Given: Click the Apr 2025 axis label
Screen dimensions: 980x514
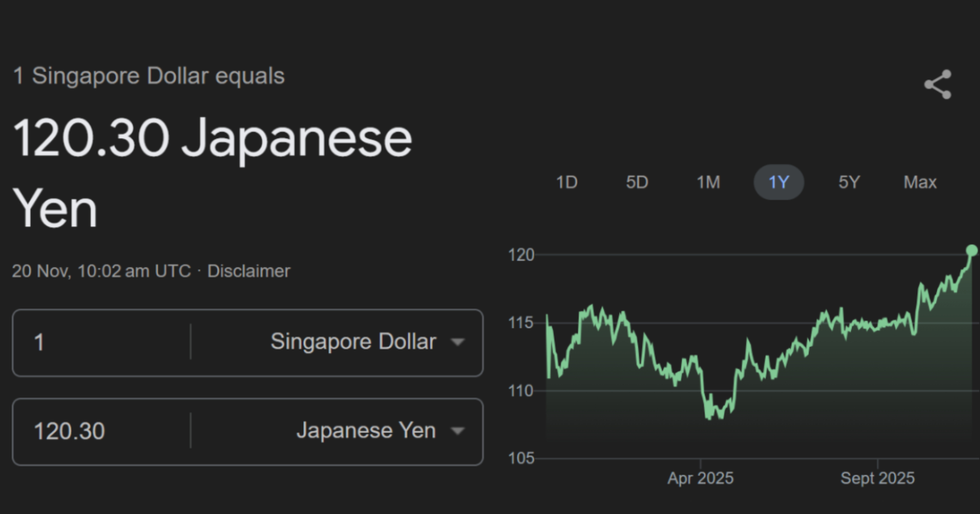Looking at the screenshot, I should (700, 478).
